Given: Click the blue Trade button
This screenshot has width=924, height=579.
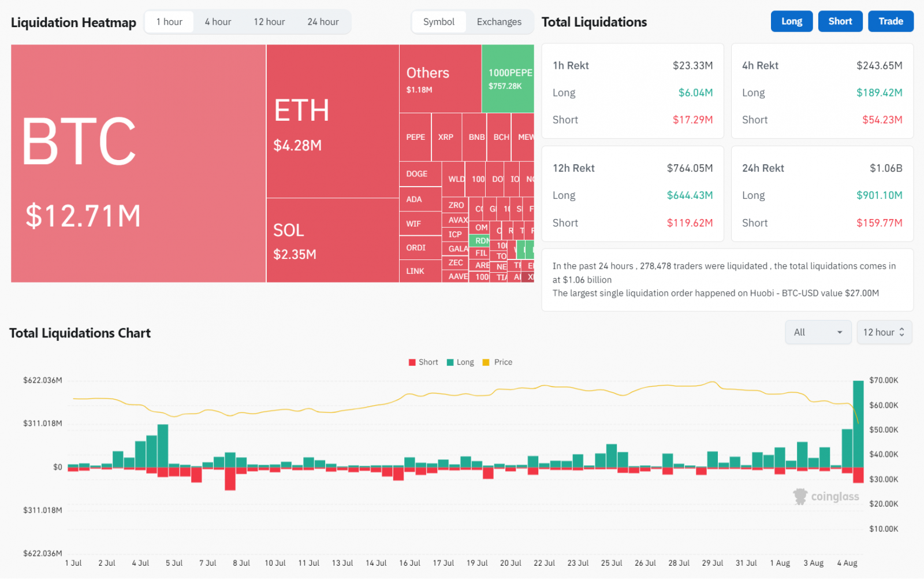Looking at the screenshot, I should pos(891,21).
